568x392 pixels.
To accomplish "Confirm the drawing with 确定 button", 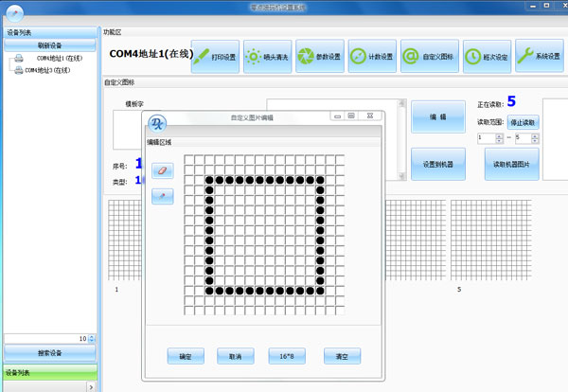I will coord(185,356).
